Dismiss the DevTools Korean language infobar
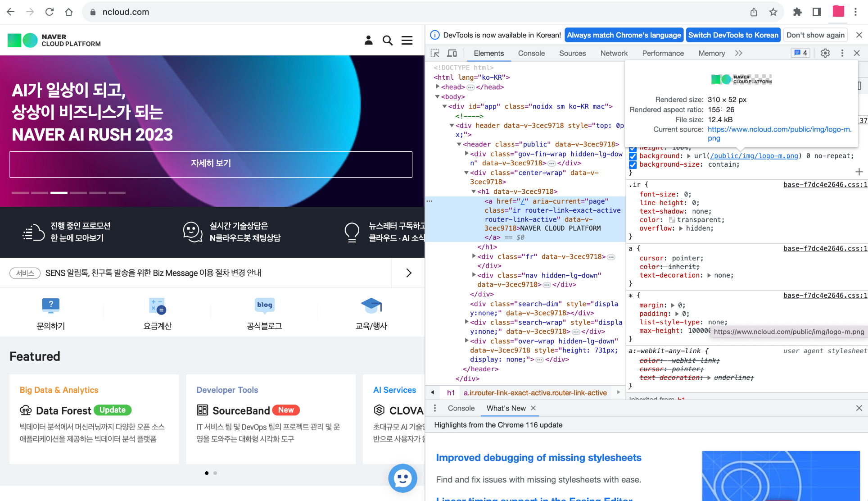Screen dimensions: 868x501 859,35
